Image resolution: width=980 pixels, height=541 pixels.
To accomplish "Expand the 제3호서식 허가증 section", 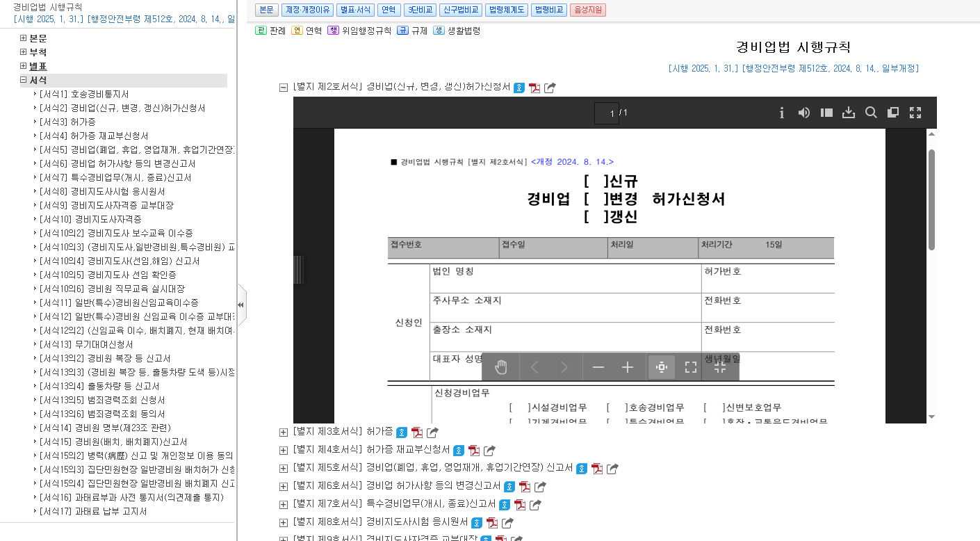I will pos(284,433).
